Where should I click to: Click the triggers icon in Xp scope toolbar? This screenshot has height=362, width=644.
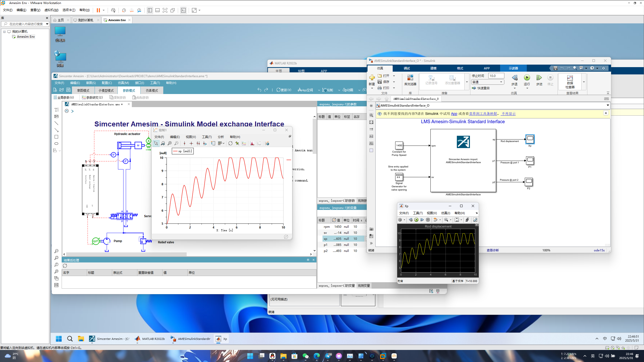pos(467,220)
